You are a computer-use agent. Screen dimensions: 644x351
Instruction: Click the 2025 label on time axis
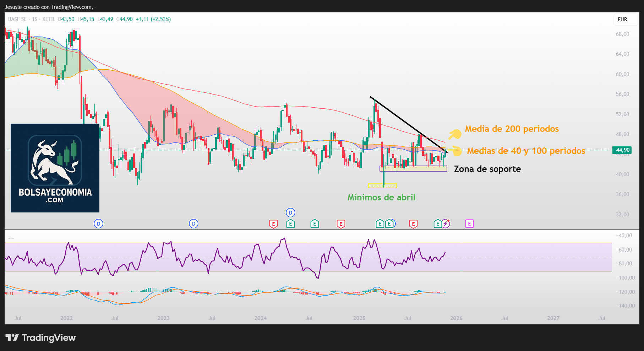pos(359,318)
